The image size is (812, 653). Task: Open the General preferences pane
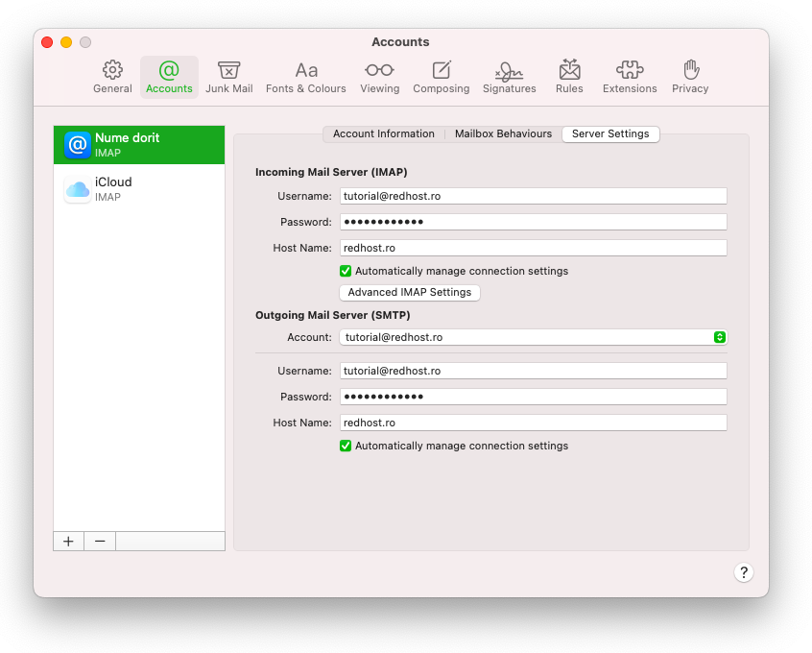[x=112, y=77]
